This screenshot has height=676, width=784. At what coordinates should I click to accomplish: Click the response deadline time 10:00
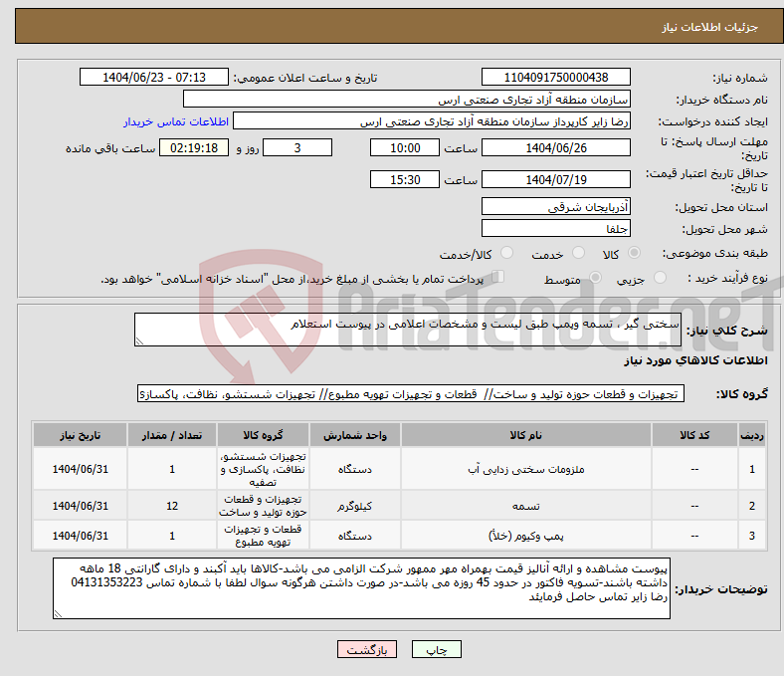click(x=405, y=147)
